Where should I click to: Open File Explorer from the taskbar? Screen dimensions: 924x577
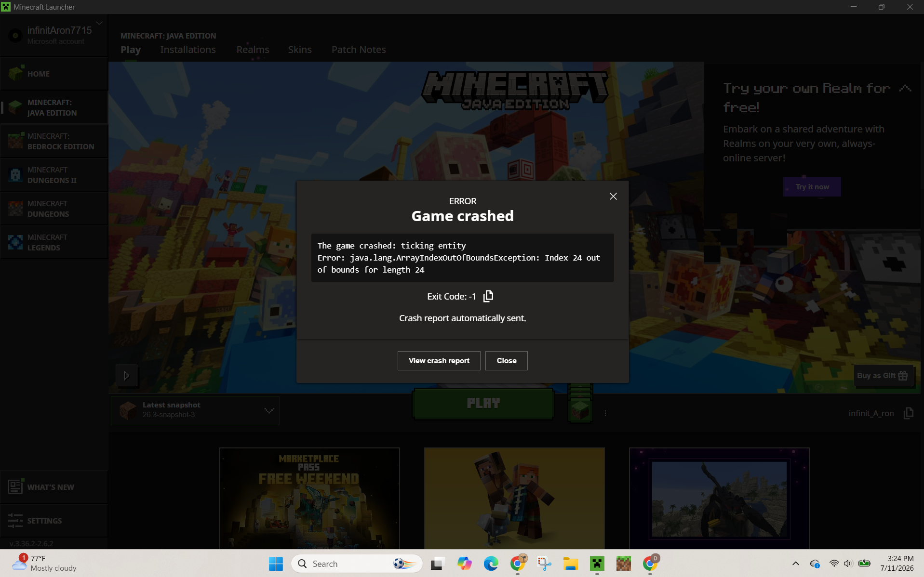(x=571, y=564)
